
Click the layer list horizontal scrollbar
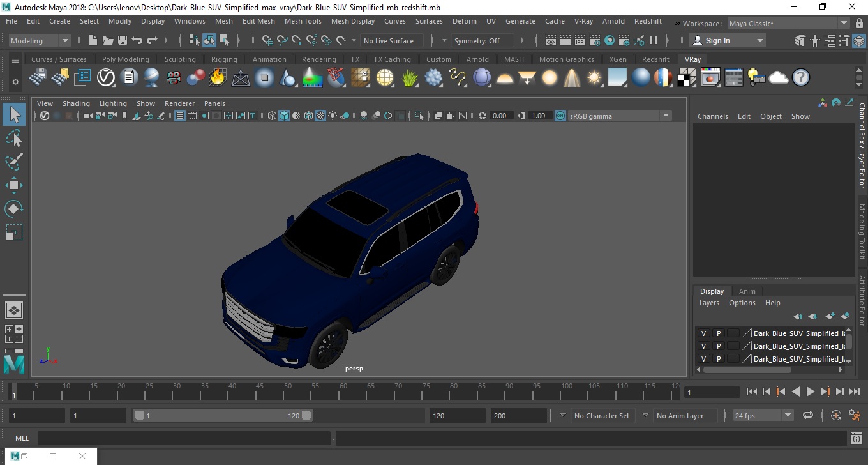point(747,369)
